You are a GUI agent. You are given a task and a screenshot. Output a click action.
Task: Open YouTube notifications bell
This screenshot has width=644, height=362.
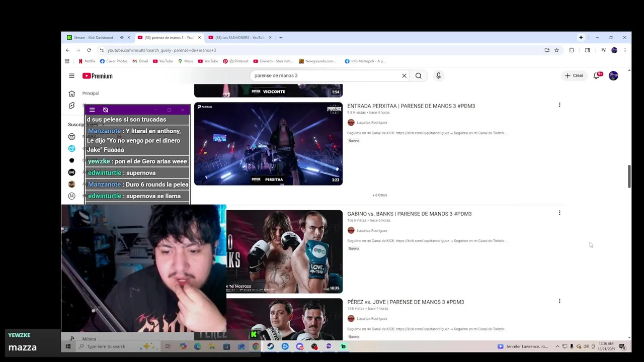click(597, 75)
